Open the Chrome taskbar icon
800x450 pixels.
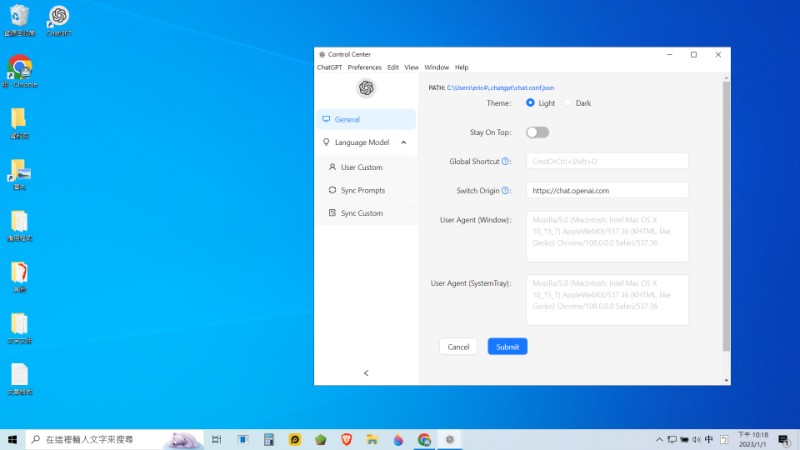(424, 439)
